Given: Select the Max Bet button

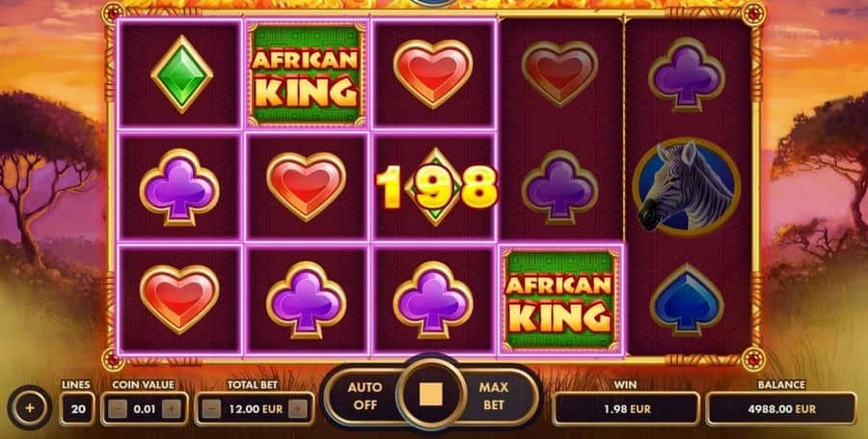Looking at the screenshot, I should (x=493, y=396).
